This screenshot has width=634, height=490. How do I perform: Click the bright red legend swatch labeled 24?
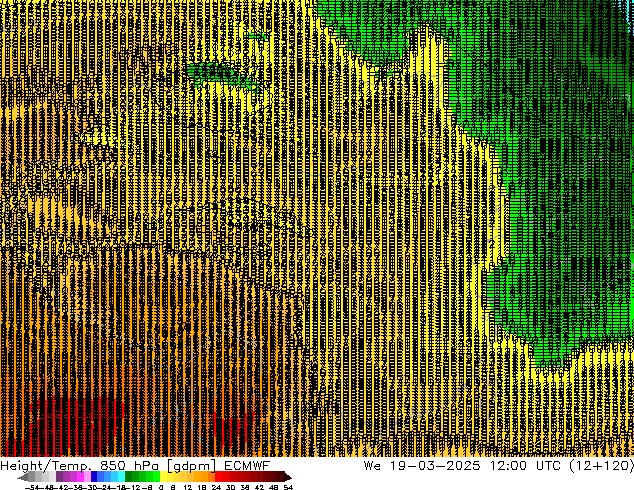point(218,477)
